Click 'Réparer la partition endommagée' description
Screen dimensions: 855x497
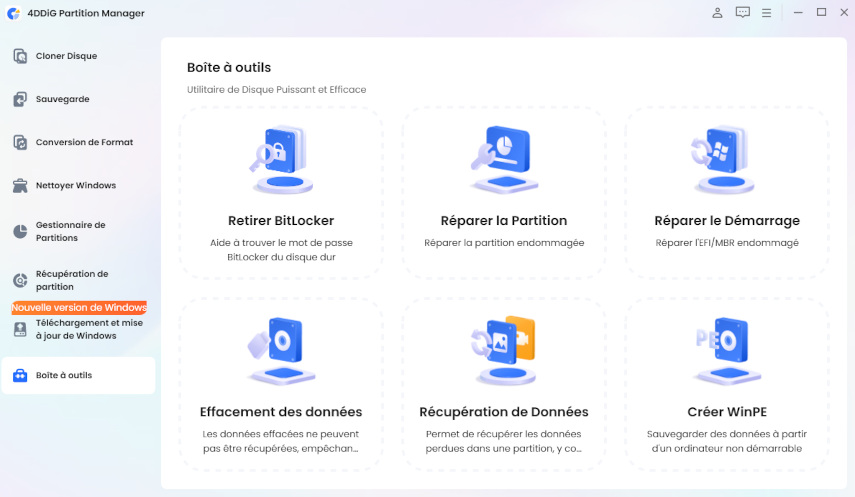[504, 243]
